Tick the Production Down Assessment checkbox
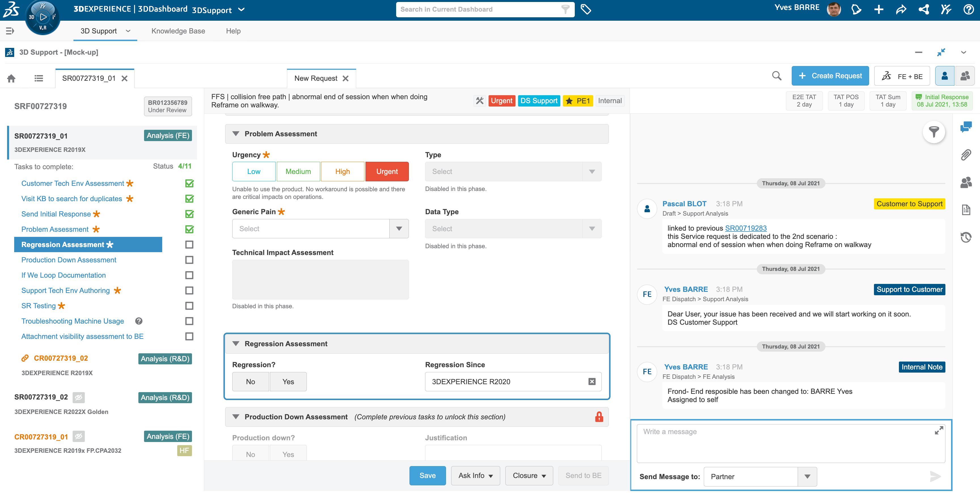This screenshot has height=493, width=980. point(189,260)
